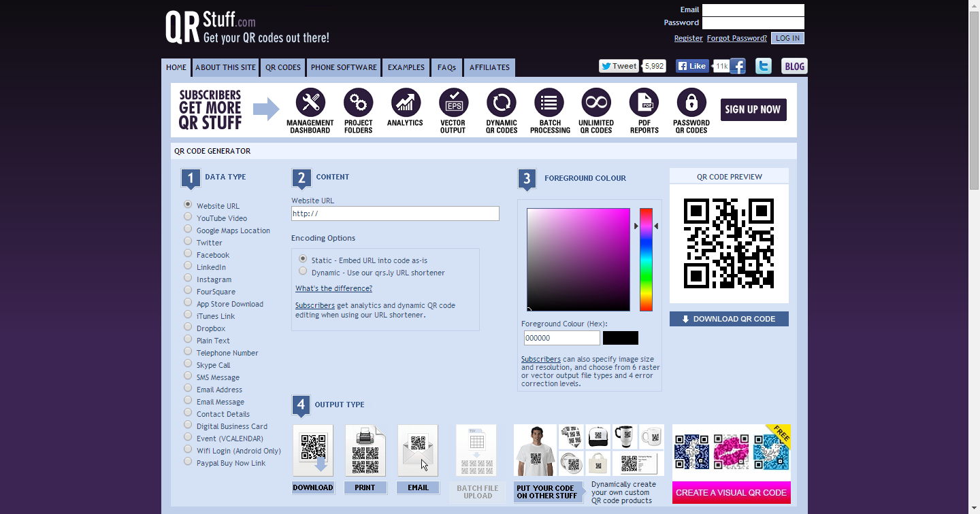
Task: Click the PRINT output label button
Action: 365,487
